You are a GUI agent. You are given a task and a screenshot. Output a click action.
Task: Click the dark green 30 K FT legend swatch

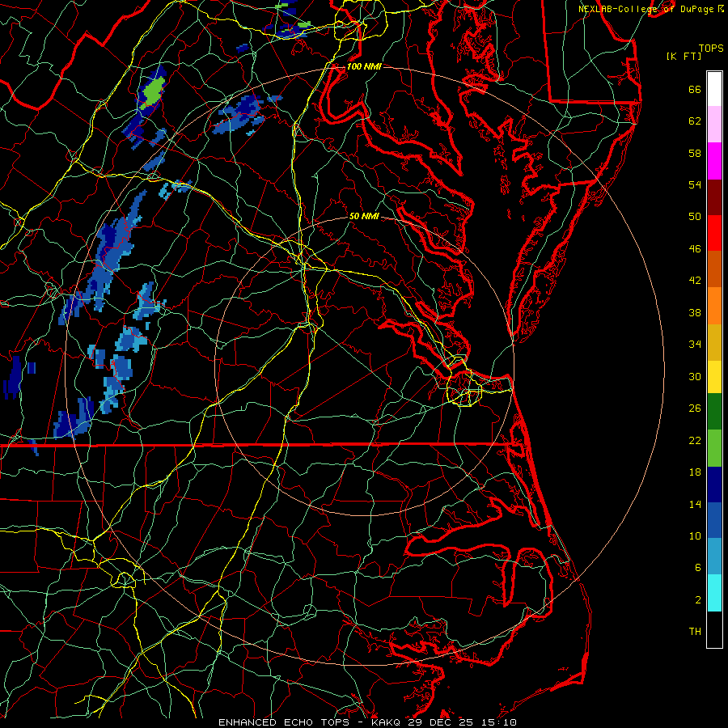(x=714, y=412)
